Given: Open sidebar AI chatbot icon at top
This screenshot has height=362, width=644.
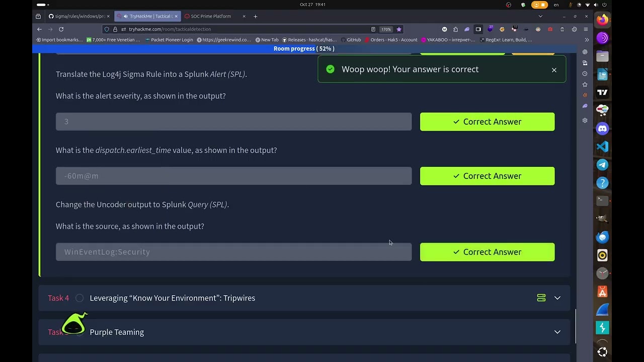Looking at the screenshot, I should (585, 52).
